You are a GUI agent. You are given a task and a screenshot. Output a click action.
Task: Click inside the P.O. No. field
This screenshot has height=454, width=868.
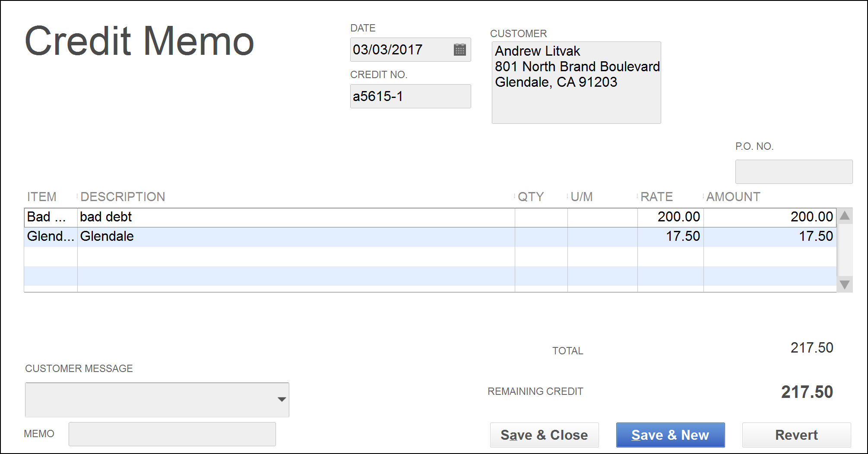click(x=794, y=172)
